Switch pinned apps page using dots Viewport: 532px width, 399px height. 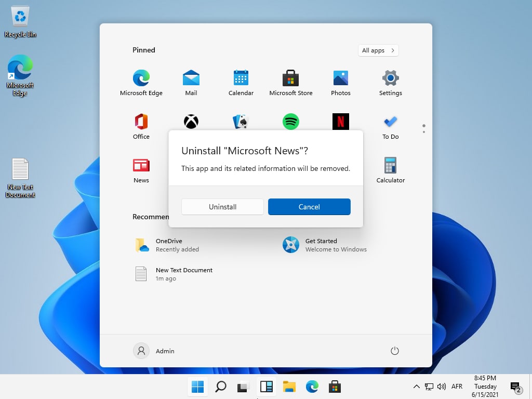click(x=424, y=129)
